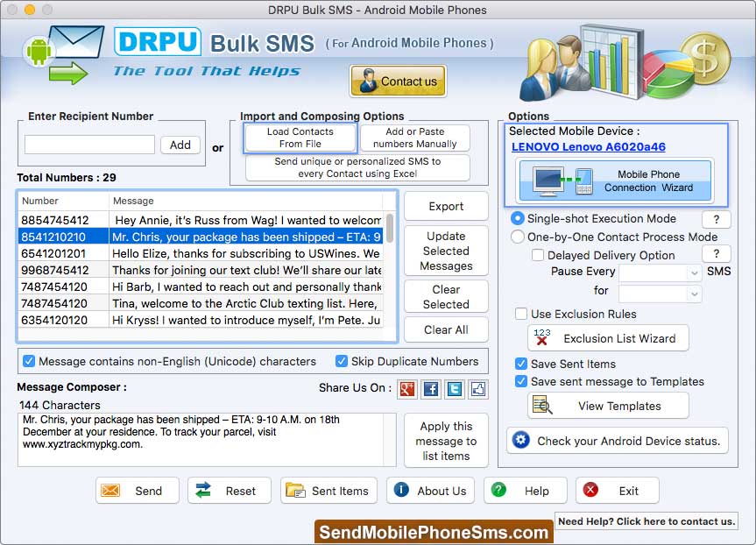Select row with number 8854745412
Image resolution: width=756 pixels, height=545 pixels.
[x=201, y=221]
